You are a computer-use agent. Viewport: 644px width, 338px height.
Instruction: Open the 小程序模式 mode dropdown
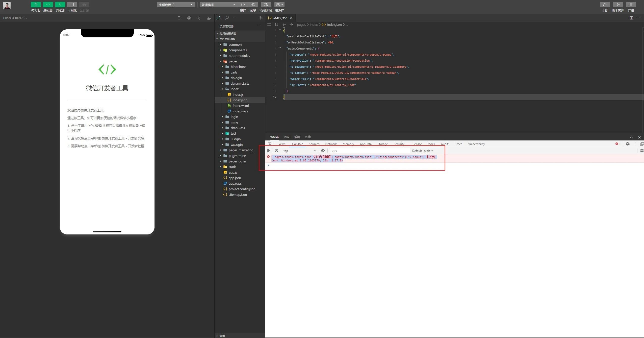tap(176, 5)
